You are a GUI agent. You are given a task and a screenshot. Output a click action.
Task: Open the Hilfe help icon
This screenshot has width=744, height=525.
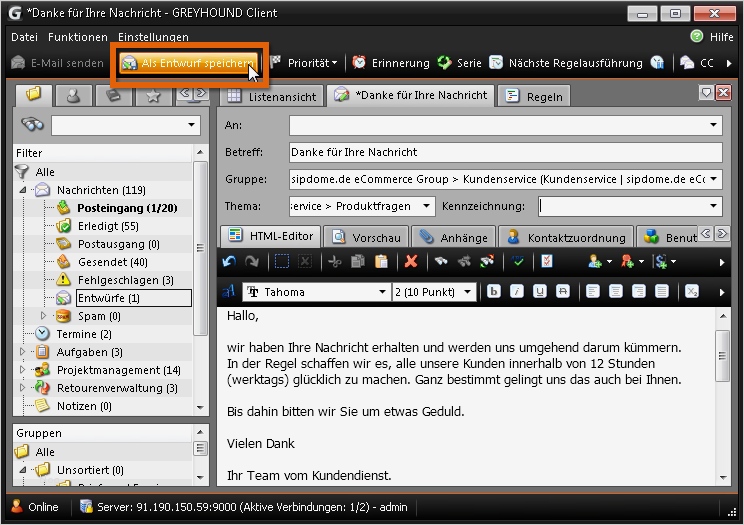point(697,36)
